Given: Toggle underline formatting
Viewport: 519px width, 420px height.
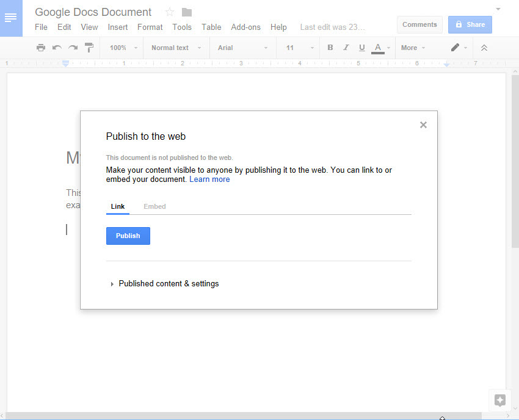Looking at the screenshot, I should 361,48.
